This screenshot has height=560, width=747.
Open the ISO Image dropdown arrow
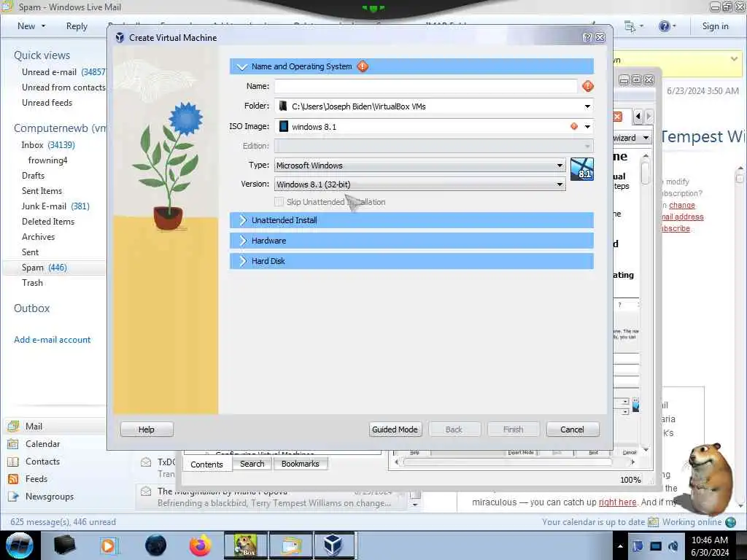(x=587, y=127)
